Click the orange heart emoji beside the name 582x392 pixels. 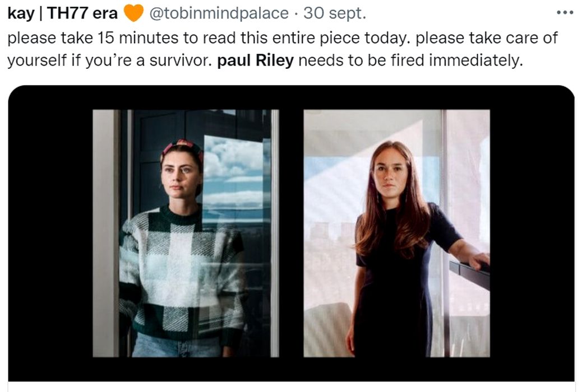[133, 13]
